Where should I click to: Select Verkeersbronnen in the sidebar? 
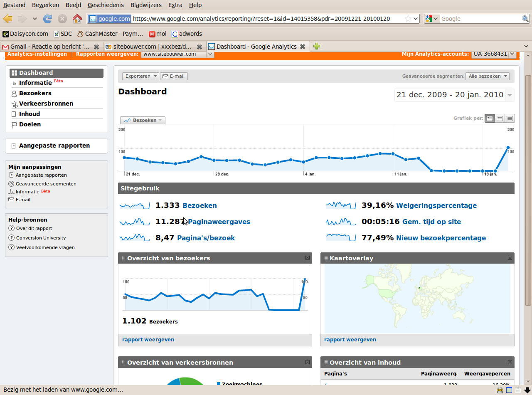[x=46, y=104]
